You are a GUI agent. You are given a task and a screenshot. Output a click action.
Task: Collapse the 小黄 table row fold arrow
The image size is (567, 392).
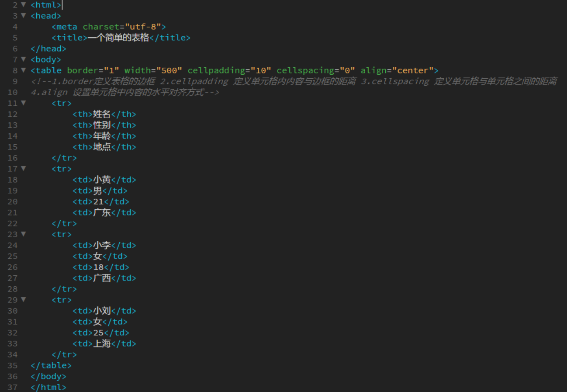tap(23, 169)
